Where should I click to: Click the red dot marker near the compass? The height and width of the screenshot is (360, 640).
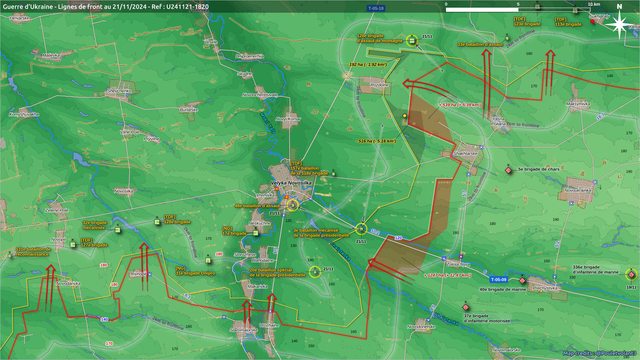click(x=593, y=21)
